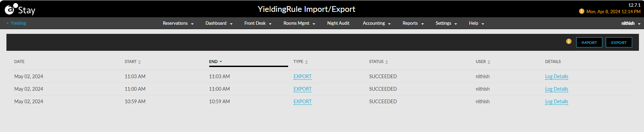Viewport: 644px width, 132px height.
Task: Open the Accounting dropdown menu
Action: coord(377,23)
